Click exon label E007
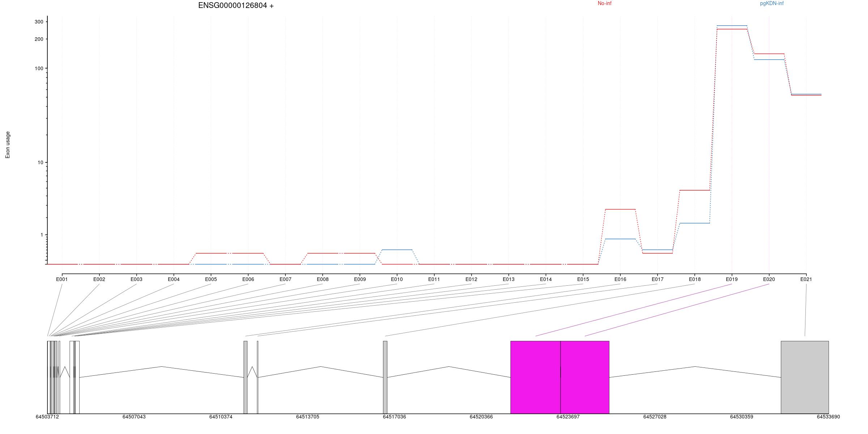 coord(285,279)
